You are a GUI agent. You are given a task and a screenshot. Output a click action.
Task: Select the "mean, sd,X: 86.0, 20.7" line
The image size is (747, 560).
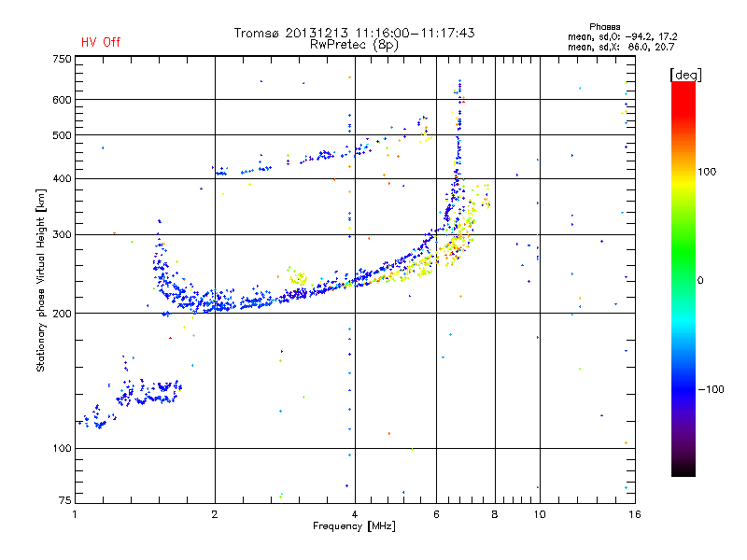pos(621,47)
